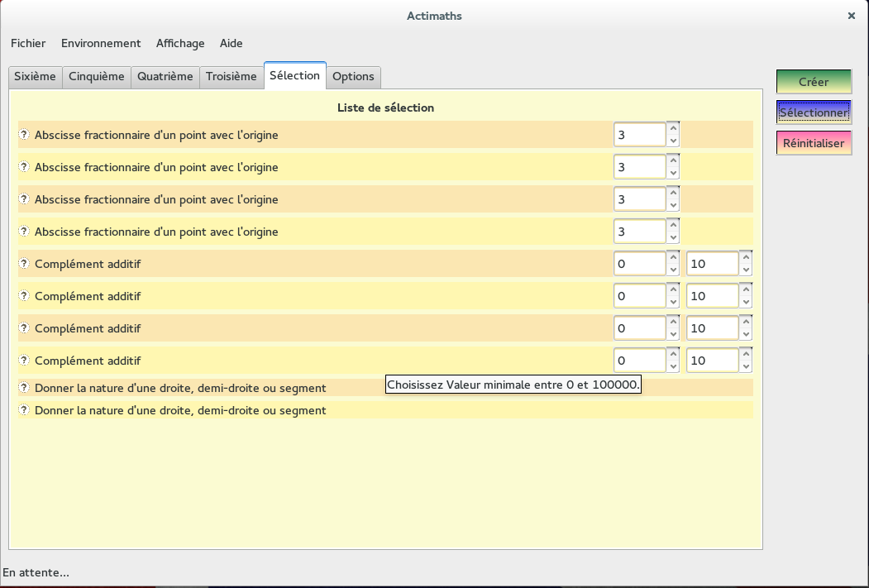Open help icon on second Abscisse fractionnaire row
Screen dimensions: 869x588
24,167
